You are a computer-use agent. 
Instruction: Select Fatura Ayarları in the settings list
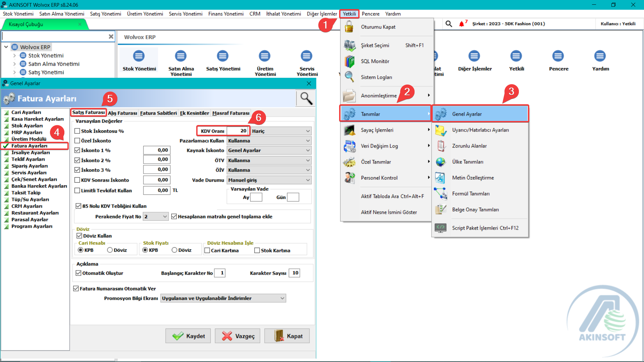tap(30, 146)
